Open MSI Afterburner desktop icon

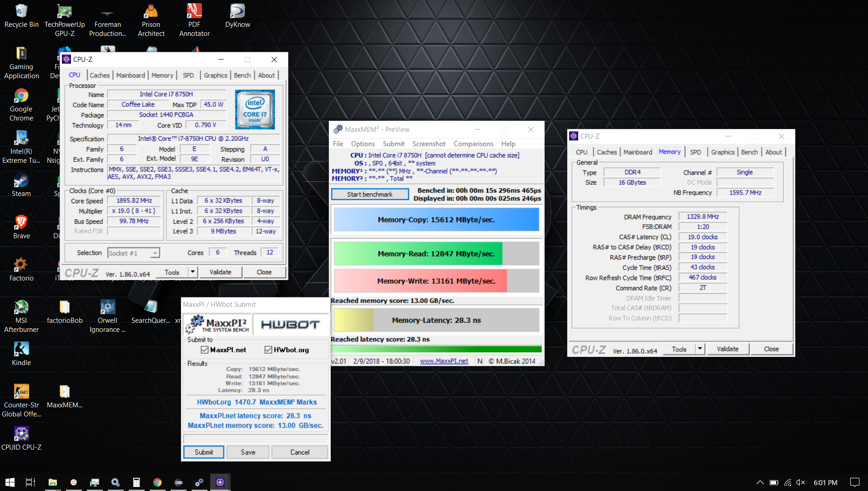point(21,316)
